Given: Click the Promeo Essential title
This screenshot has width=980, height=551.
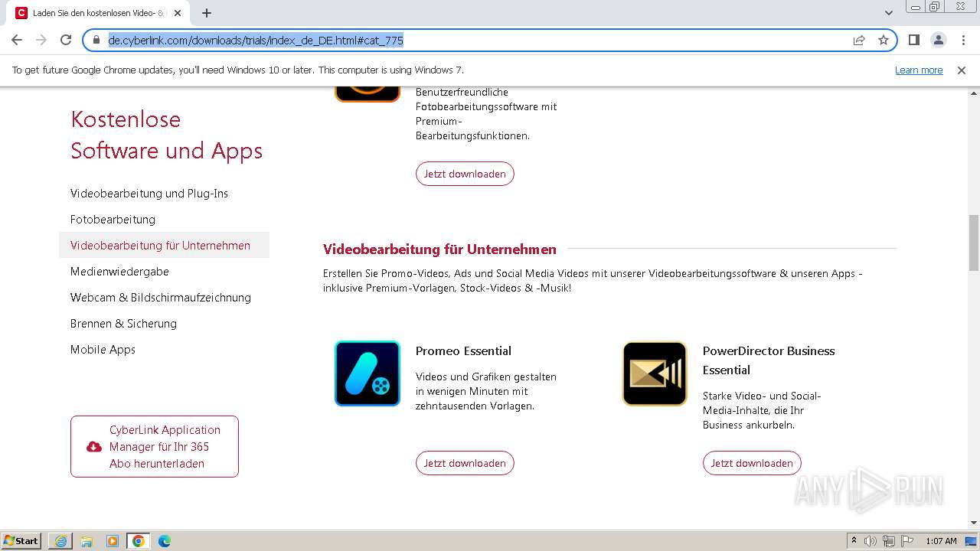Looking at the screenshot, I should 463,351.
